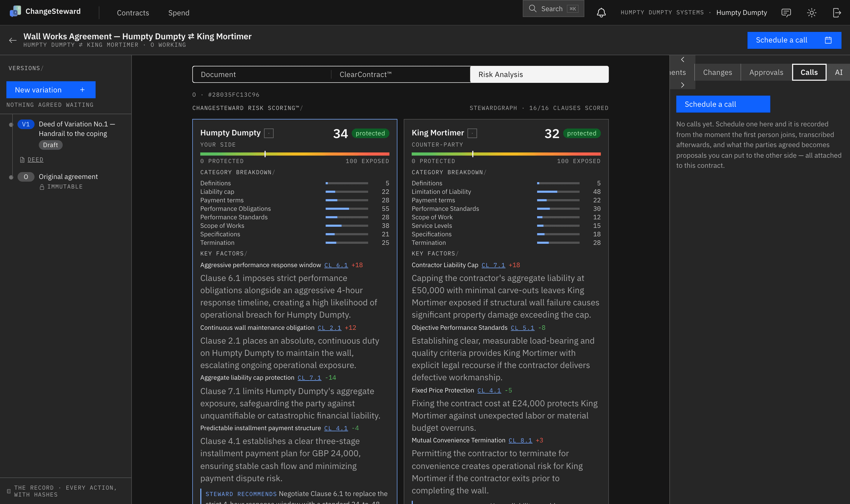Click the DEED document icon
The width and height of the screenshot is (850, 504).
[x=22, y=159]
